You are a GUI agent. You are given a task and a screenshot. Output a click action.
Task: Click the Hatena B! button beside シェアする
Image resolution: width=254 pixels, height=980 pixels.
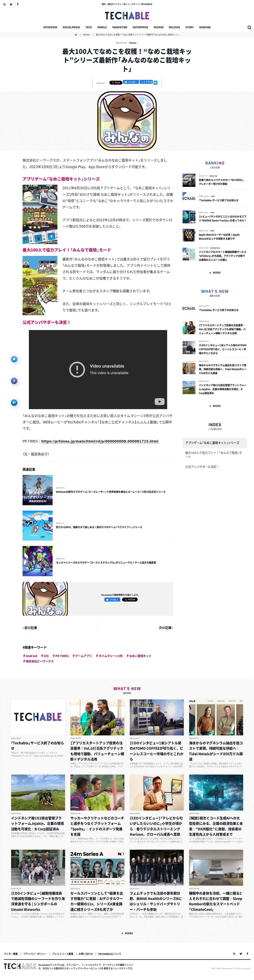coord(155,82)
